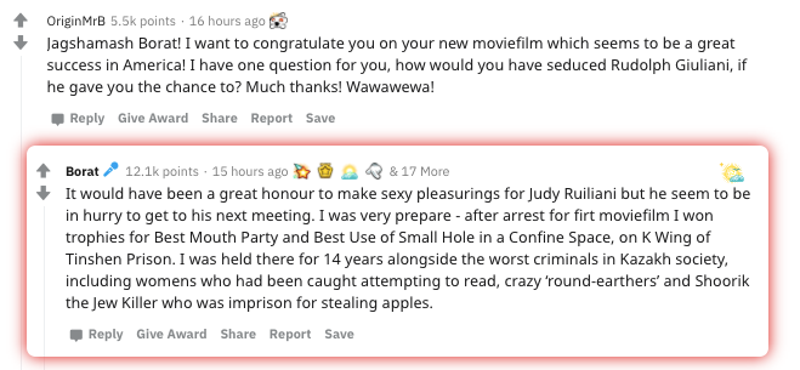Click the sunrise award icon beside gold badge
This screenshot has height=370, width=800.
point(349,171)
